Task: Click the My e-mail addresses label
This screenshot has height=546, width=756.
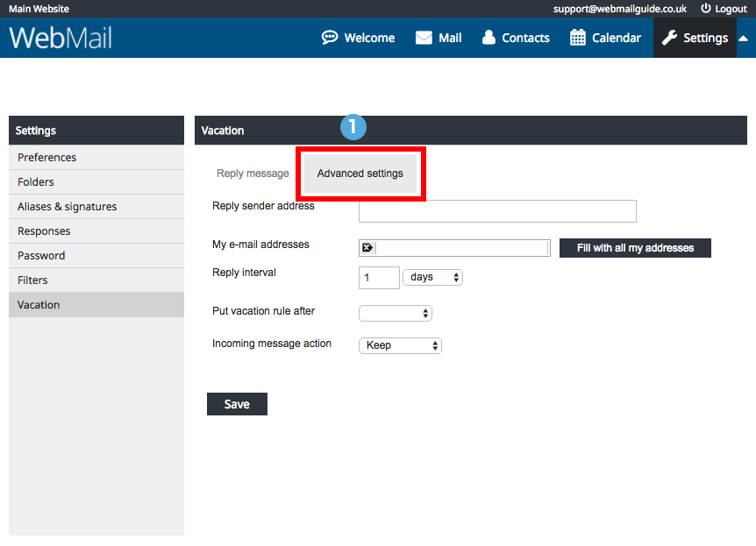Action: [x=260, y=245]
